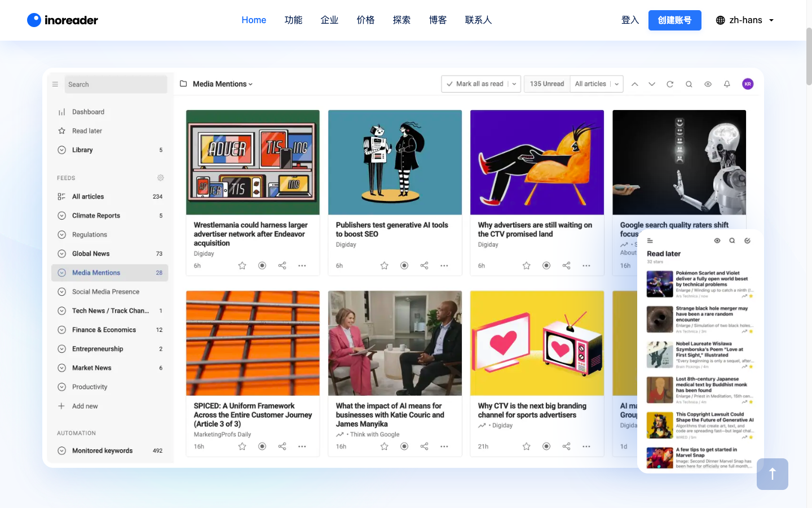Star the CTV promised land article
812x508 pixels.
click(526, 265)
